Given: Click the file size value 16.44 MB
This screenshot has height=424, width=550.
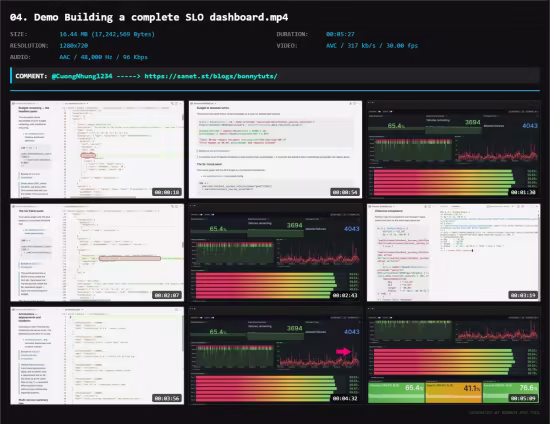Looking at the screenshot, I should click(107, 34).
